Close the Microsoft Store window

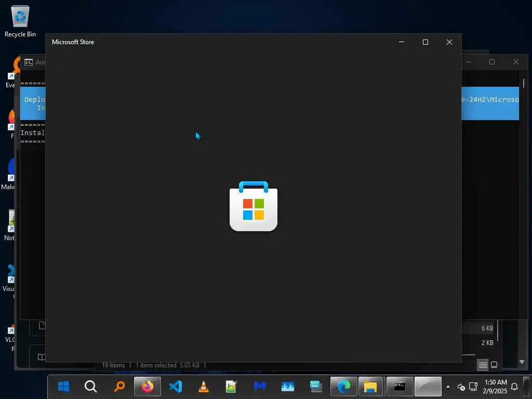pos(449,42)
